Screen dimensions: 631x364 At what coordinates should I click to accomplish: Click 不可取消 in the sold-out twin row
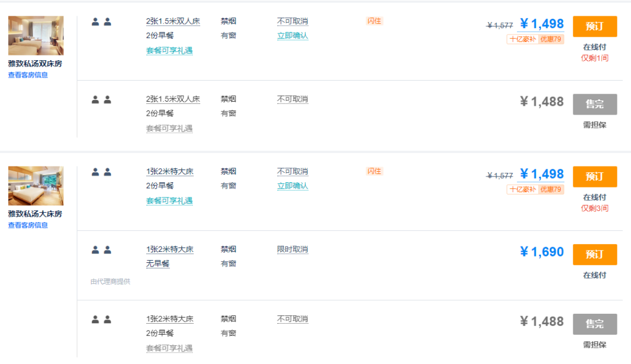click(x=293, y=99)
